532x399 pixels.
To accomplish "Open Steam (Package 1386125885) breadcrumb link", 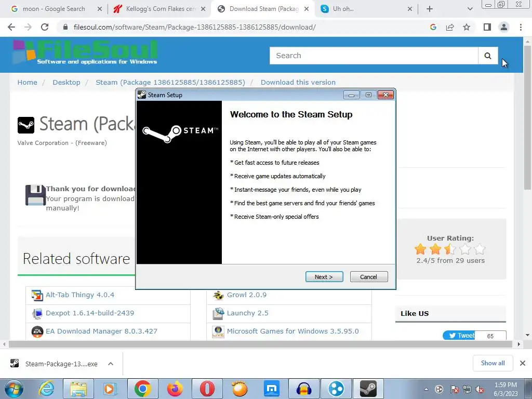I will [170, 83].
